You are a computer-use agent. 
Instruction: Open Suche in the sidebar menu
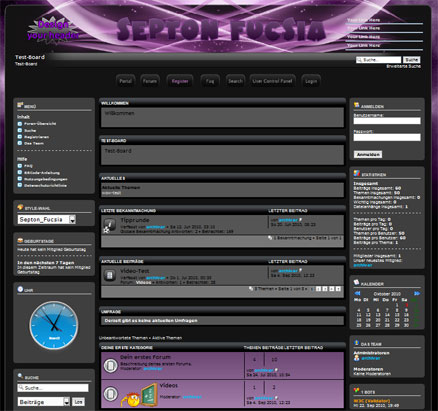coord(30,130)
